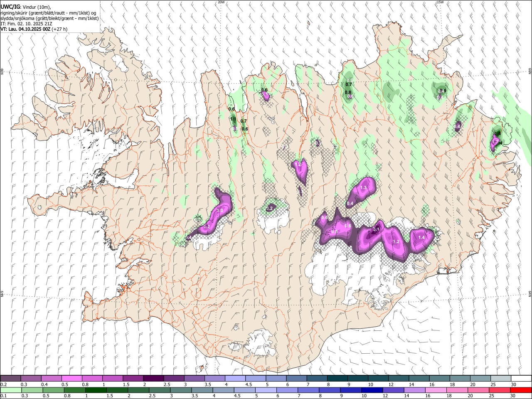Click the '7' label in the upper legend row

(x=307, y=384)
